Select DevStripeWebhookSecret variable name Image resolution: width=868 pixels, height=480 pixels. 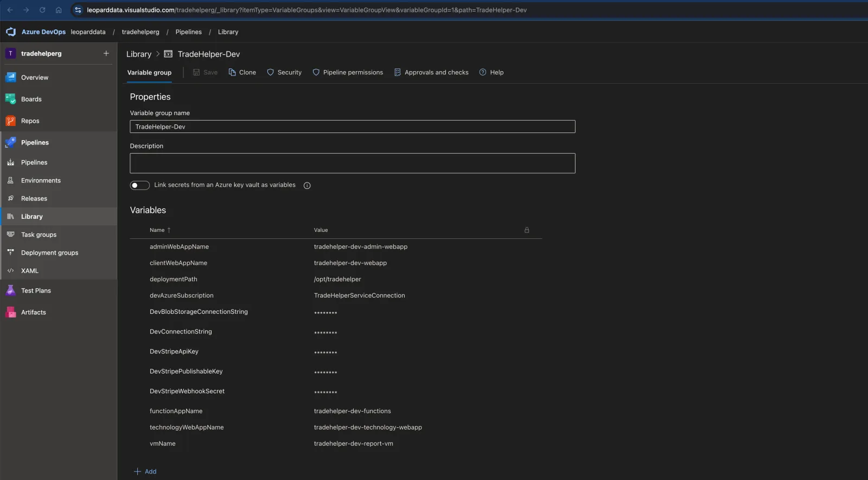[187, 391]
